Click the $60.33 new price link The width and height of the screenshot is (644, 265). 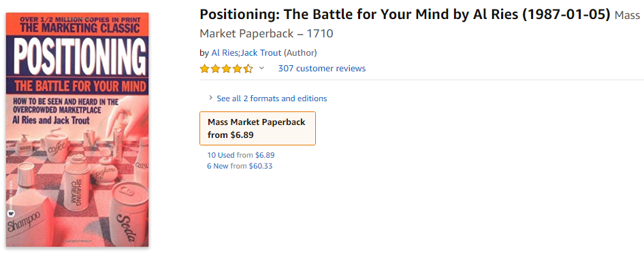point(261,166)
